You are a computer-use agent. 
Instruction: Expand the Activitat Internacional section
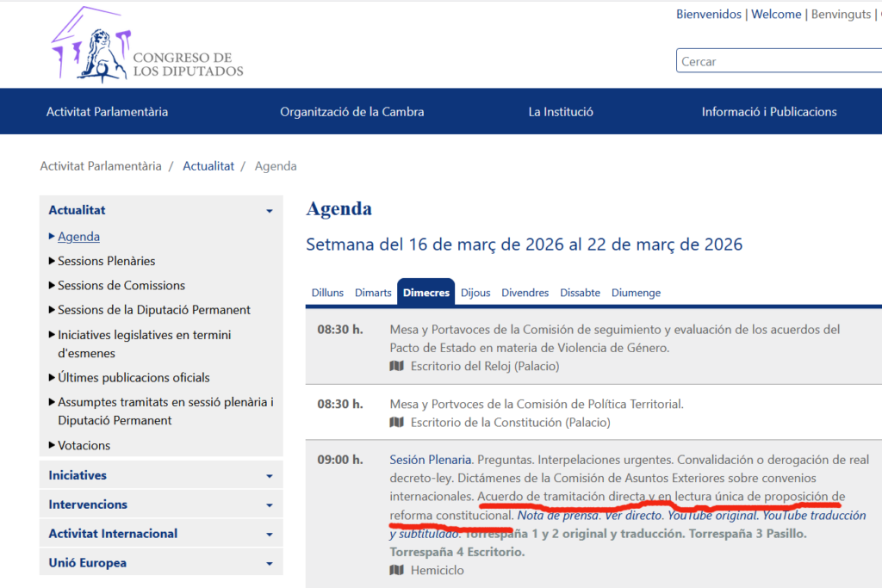269,535
